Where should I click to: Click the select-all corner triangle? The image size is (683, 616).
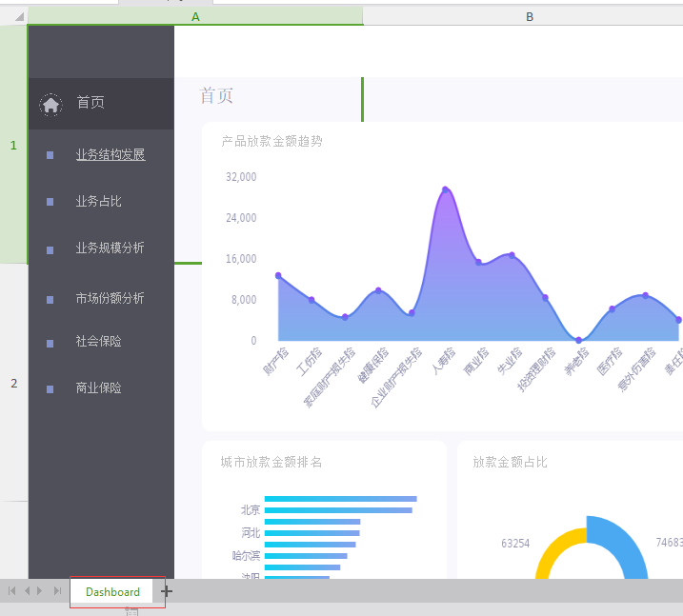tap(19, 17)
